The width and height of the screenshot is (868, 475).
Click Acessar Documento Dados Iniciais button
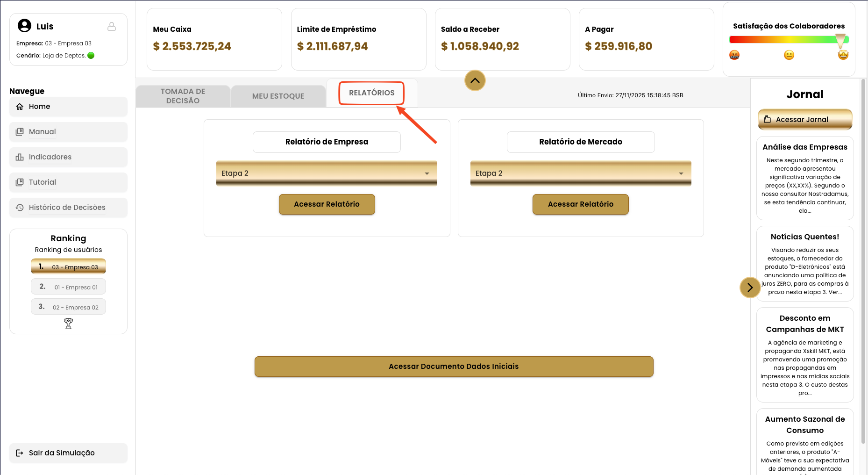454,367
